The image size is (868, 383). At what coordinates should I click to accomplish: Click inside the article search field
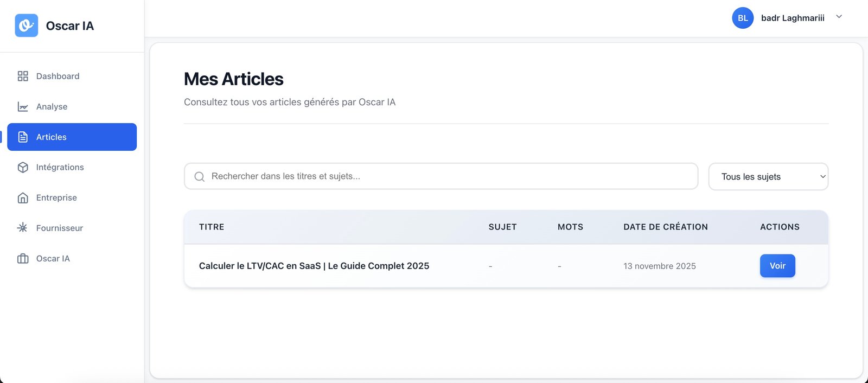(x=380, y=176)
